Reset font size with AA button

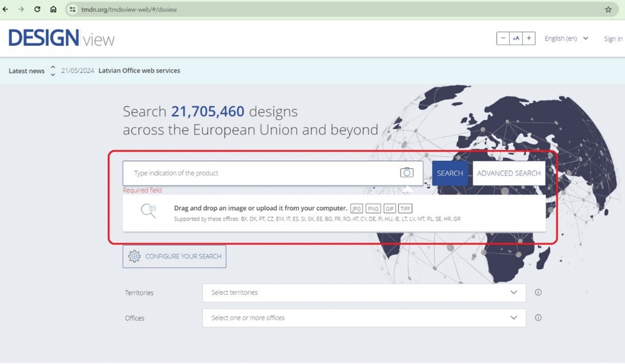point(516,39)
